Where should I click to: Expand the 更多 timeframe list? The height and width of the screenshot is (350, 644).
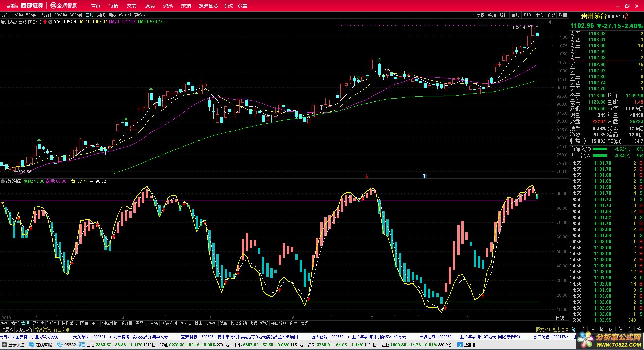click(140, 15)
